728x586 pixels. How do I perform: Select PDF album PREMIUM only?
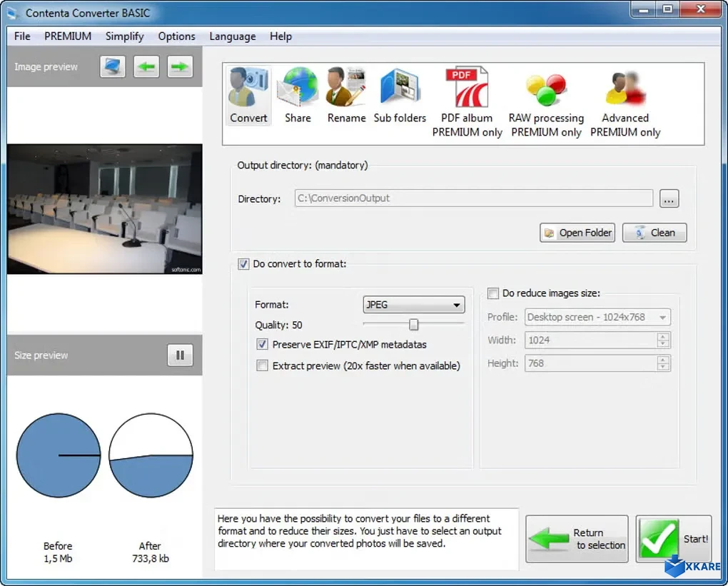(467, 102)
